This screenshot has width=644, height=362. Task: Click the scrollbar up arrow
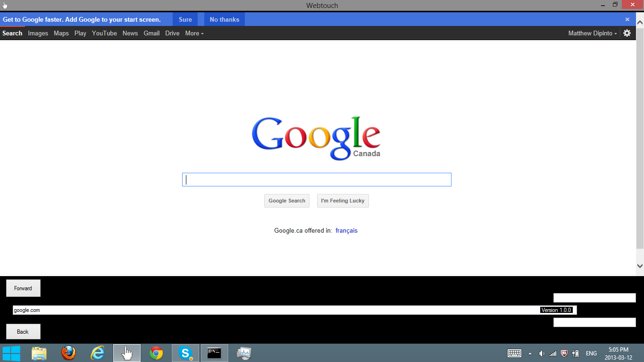640,22
